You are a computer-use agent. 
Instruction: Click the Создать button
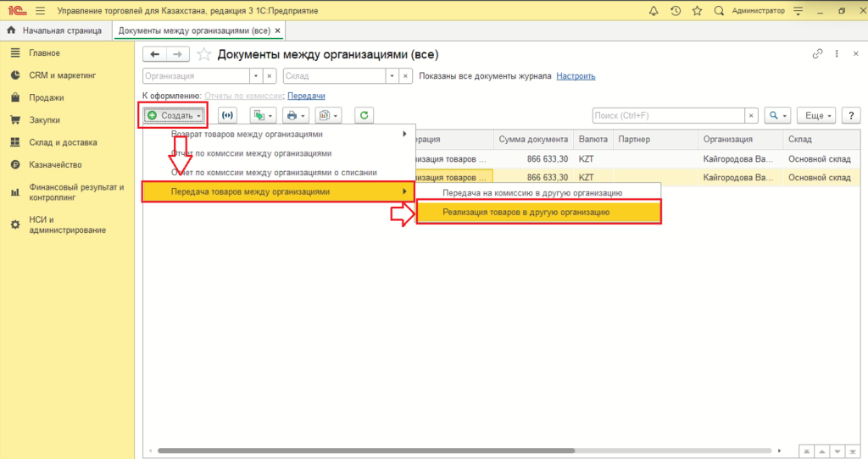(174, 115)
